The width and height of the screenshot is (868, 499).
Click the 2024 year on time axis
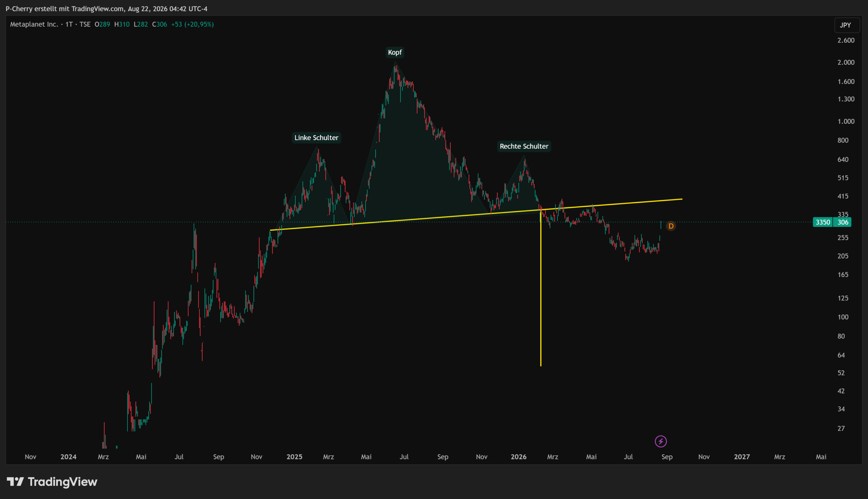68,457
